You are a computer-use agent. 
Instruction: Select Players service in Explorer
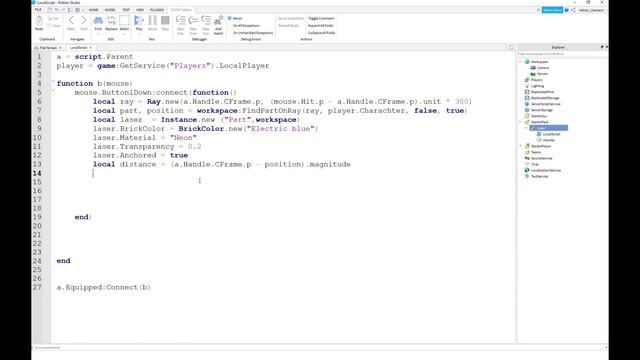[x=533, y=80]
